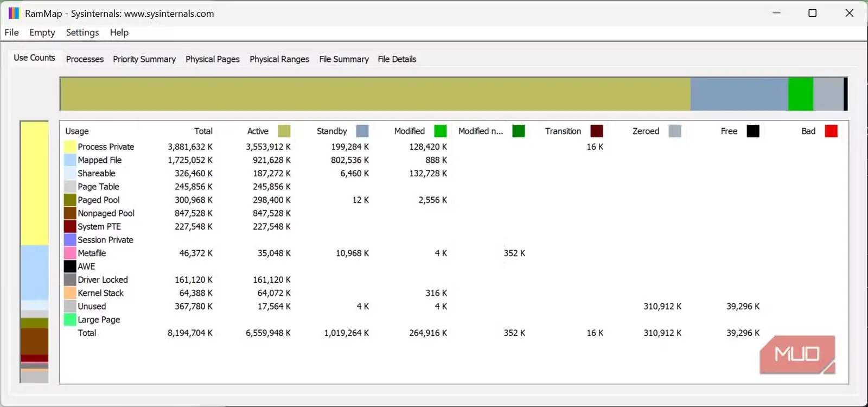Image resolution: width=868 pixels, height=407 pixels.
Task: Click the Process Private total 3,881,632 K
Action: pyautogui.click(x=190, y=147)
